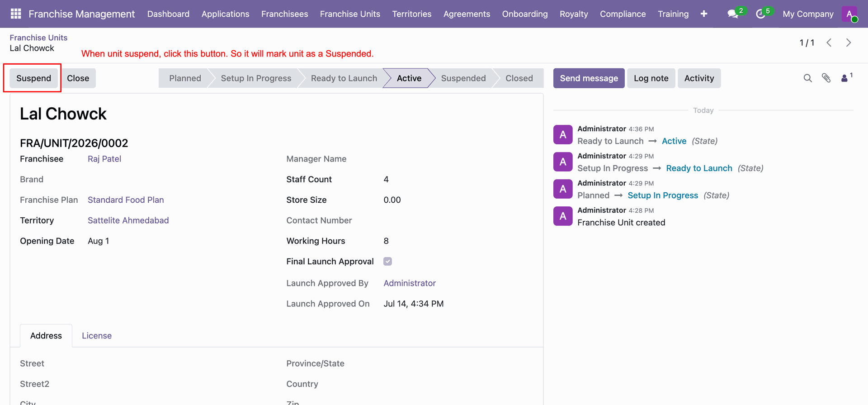Click the empty Brand field
Image resolution: width=868 pixels, height=405 pixels.
tap(179, 180)
